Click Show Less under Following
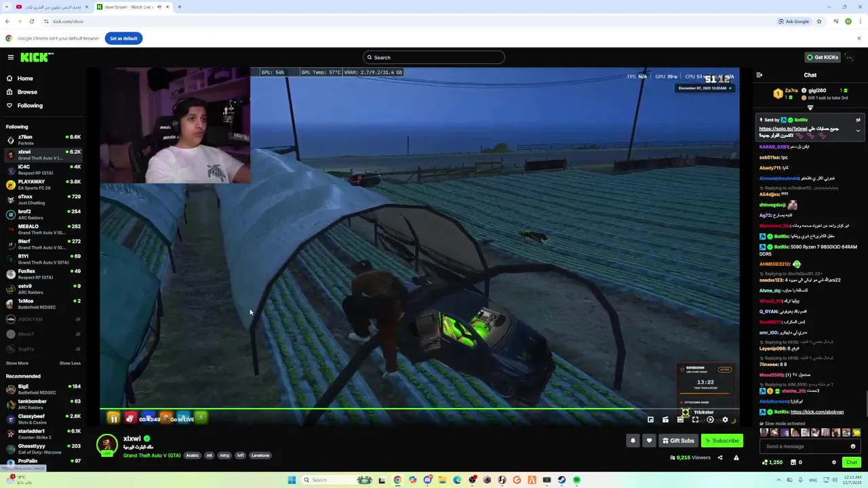The height and width of the screenshot is (488, 868). click(70, 363)
